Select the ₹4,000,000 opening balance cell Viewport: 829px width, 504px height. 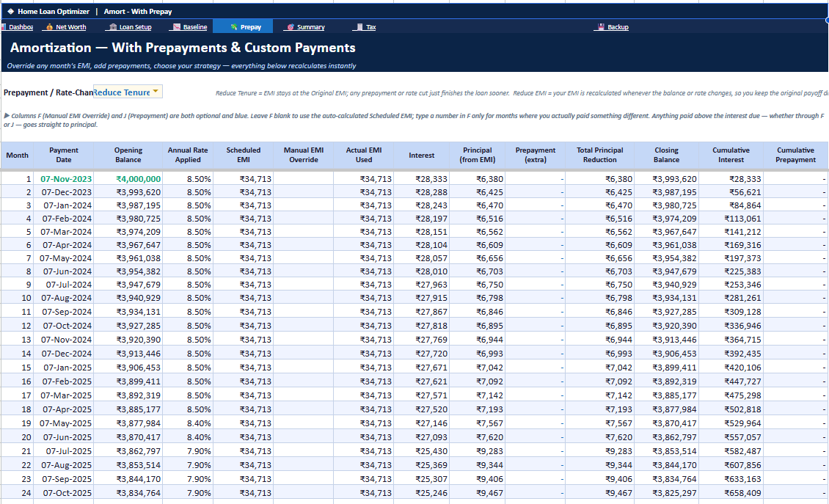[x=128, y=179]
